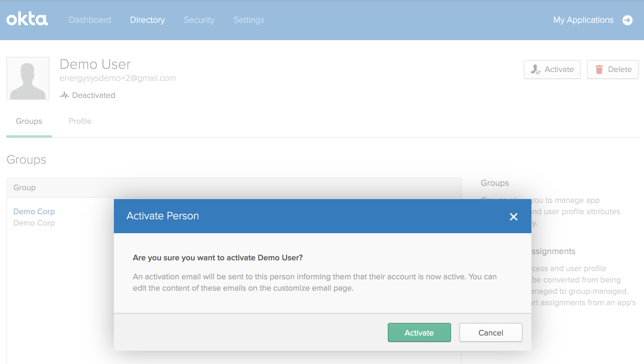Open the Settings menu
Viewport: 644px width, 364px height.
tap(249, 20)
